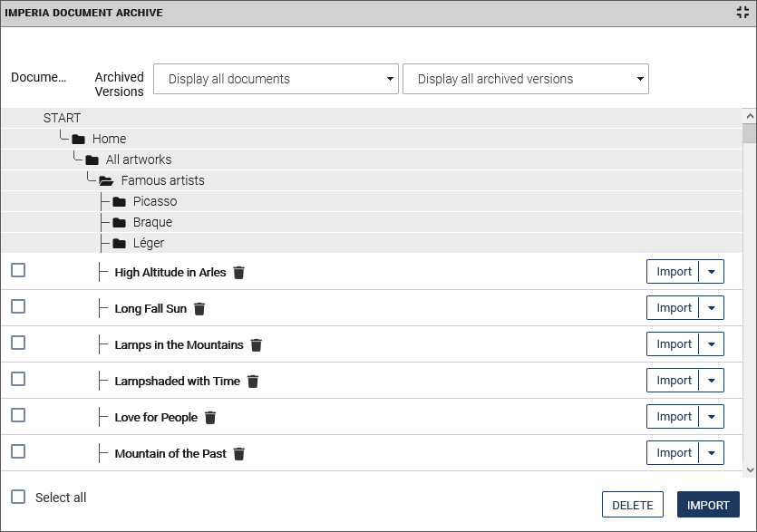Open the Display all documents dropdown

276,79
